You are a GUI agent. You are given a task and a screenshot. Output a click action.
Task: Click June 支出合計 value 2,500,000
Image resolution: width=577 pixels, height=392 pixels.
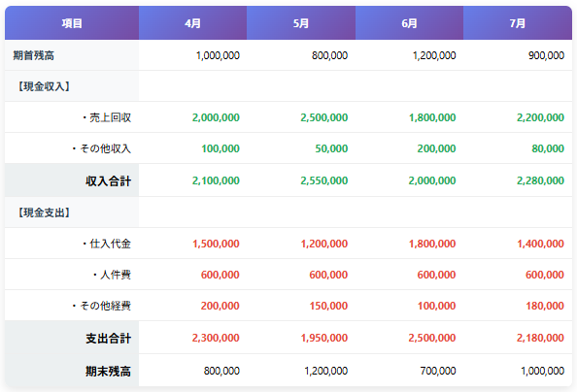(x=432, y=338)
